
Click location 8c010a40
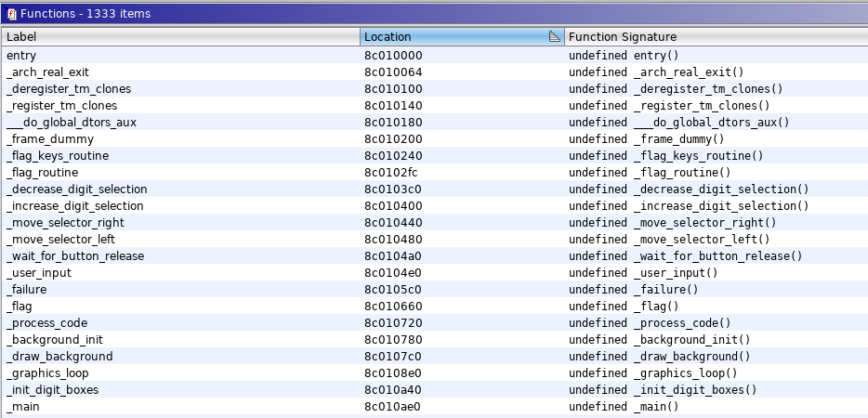point(393,390)
